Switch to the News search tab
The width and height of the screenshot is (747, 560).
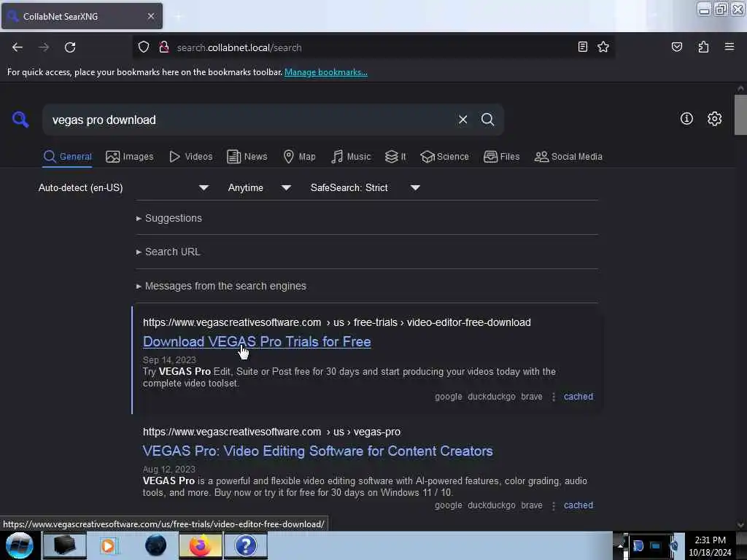247,157
